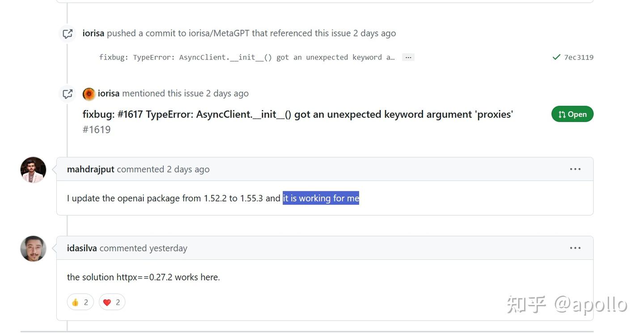Open commit hash 7ec3119 link
Screen dimensions: 644x334
579,57
